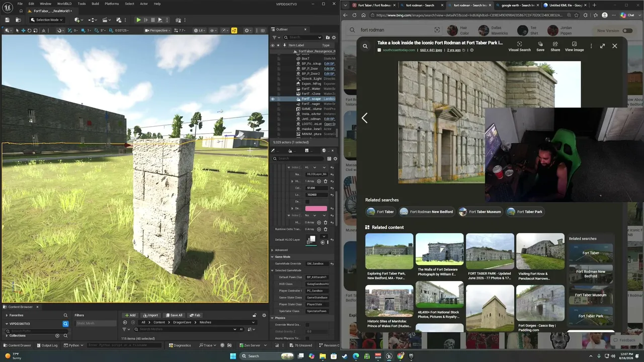Reload the Bing page in the browser
This screenshot has width=644, height=362.
355,15
